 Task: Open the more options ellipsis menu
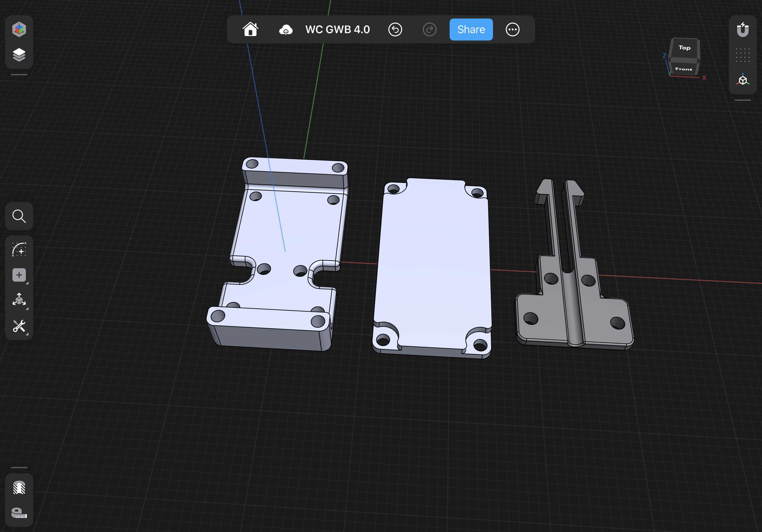click(512, 30)
